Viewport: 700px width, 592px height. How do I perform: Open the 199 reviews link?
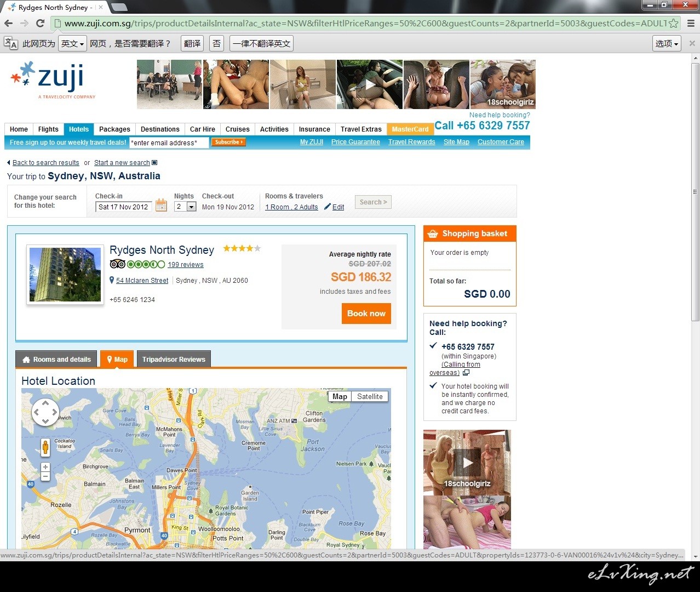[186, 265]
